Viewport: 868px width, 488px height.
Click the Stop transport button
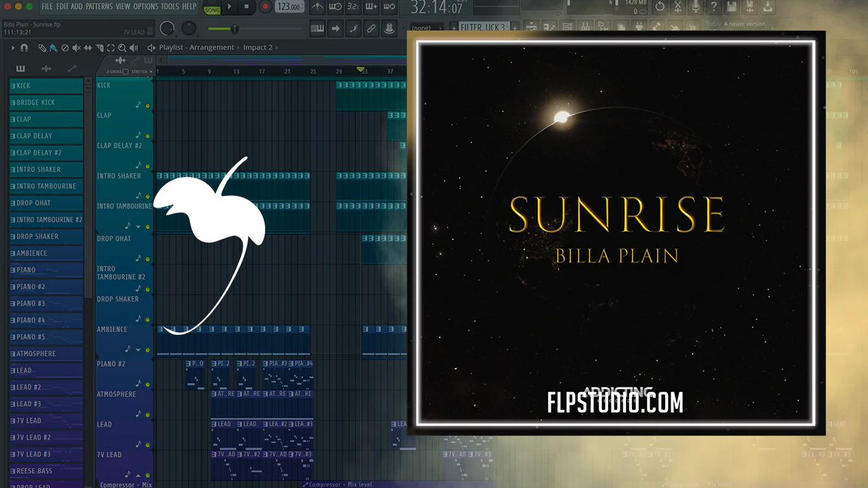pyautogui.click(x=246, y=6)
